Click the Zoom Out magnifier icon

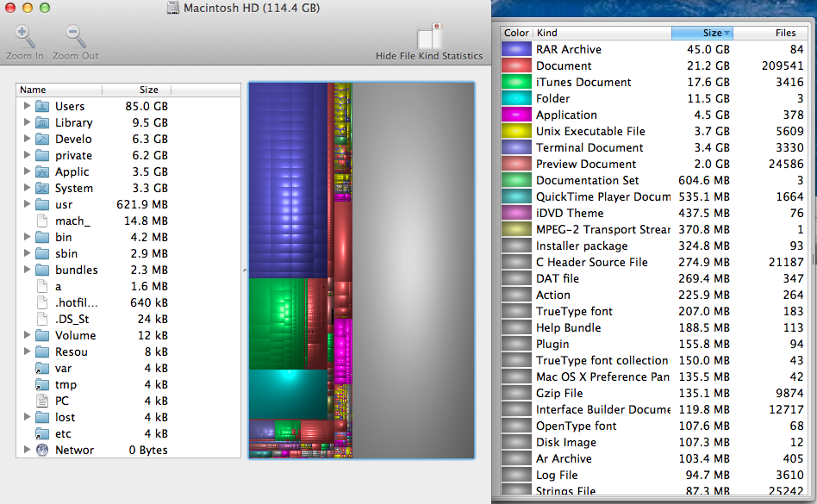pos(76,36)
